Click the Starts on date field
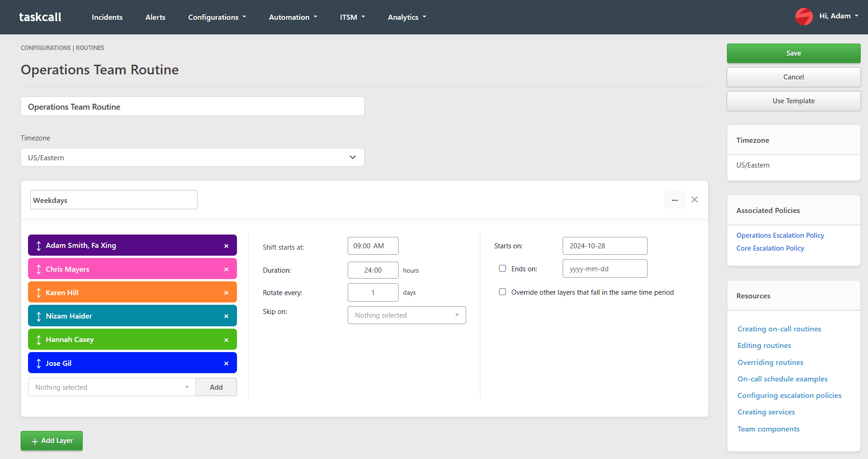 [604, 246]
